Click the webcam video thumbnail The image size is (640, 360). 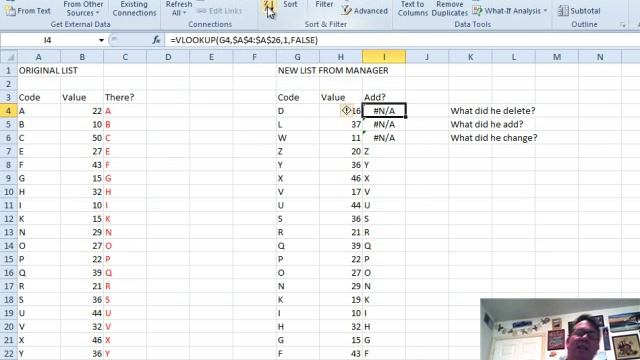click(560, 329)
